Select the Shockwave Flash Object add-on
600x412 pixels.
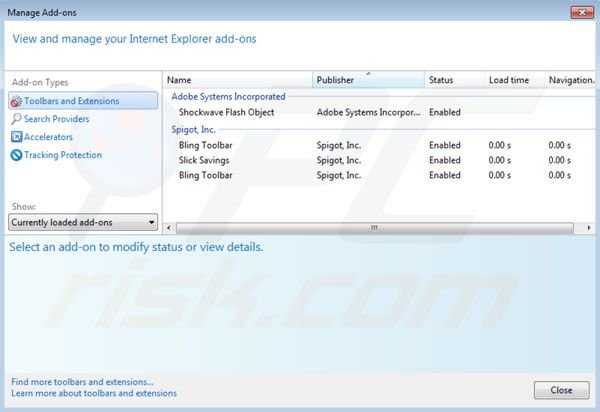(x=226, y=112)
